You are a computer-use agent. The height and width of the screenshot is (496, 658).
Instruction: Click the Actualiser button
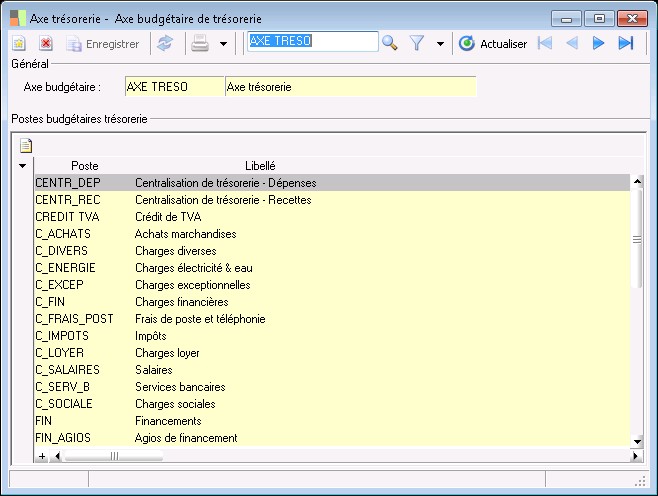pyautogui.click(x=493, y=44)
